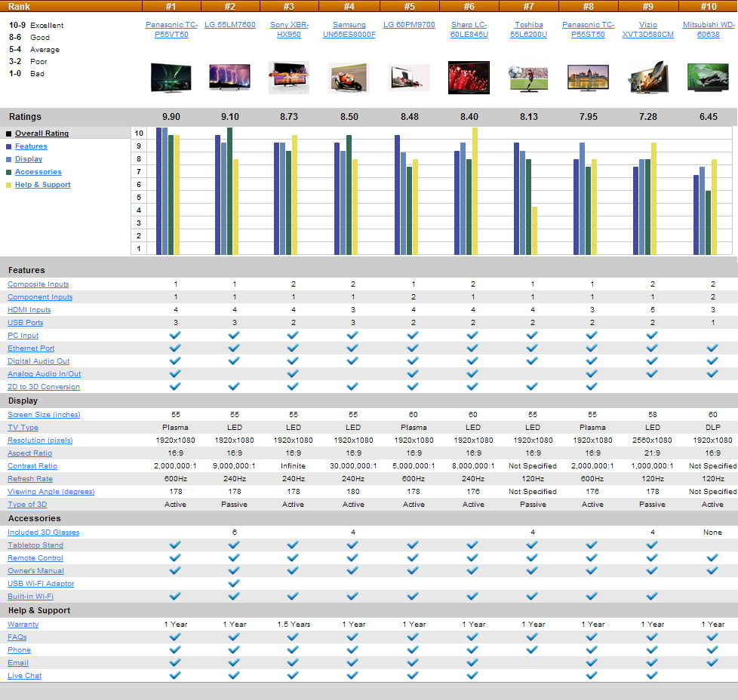The width and height of the screenshot is (738, 700).
Task: Click the 2560x1080 resolution value
Action: pyautogui.click(x=652, y=441)
